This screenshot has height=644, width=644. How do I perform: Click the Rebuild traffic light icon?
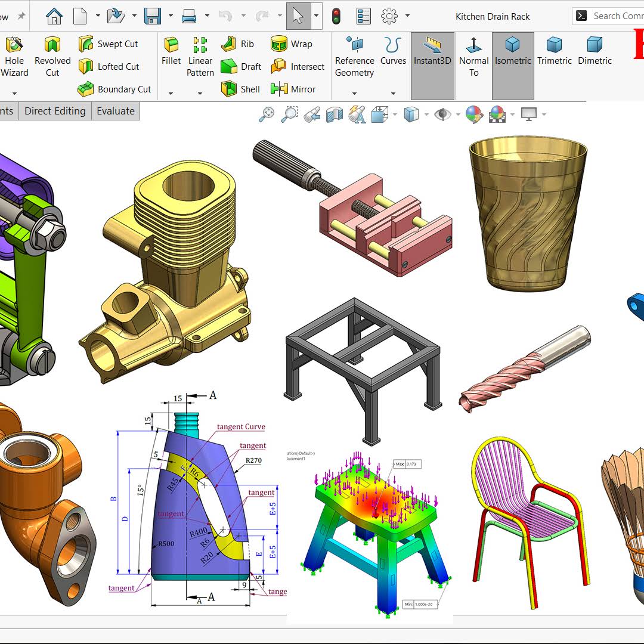pos(336,17)
